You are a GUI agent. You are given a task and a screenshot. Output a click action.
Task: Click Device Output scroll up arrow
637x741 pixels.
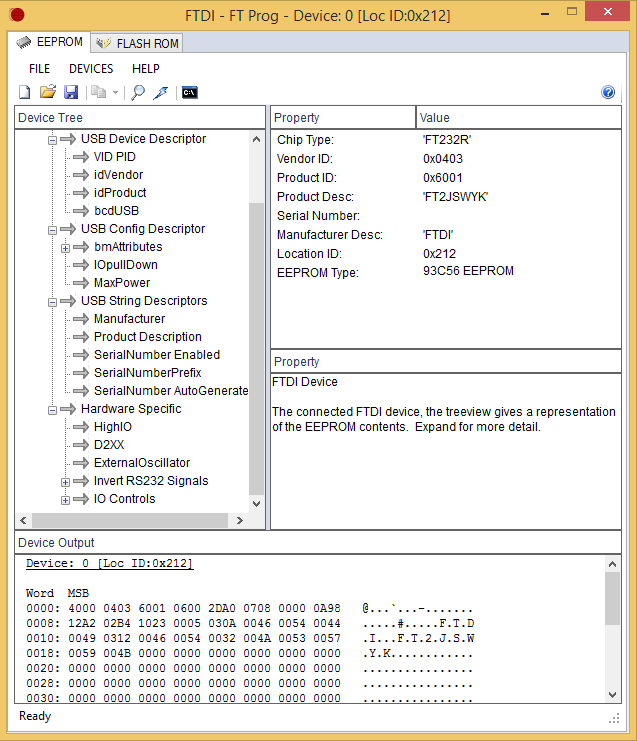pos(612,564)
